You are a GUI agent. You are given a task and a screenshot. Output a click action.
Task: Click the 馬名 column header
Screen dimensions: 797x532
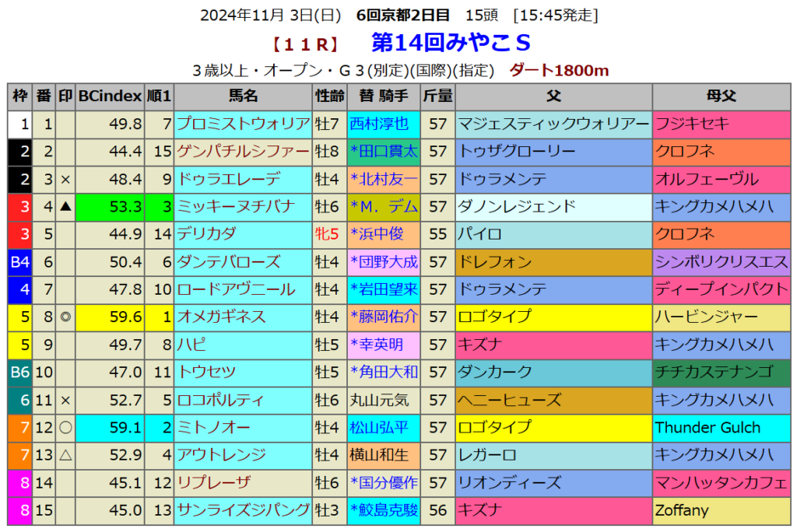click(x=243, y=96)
